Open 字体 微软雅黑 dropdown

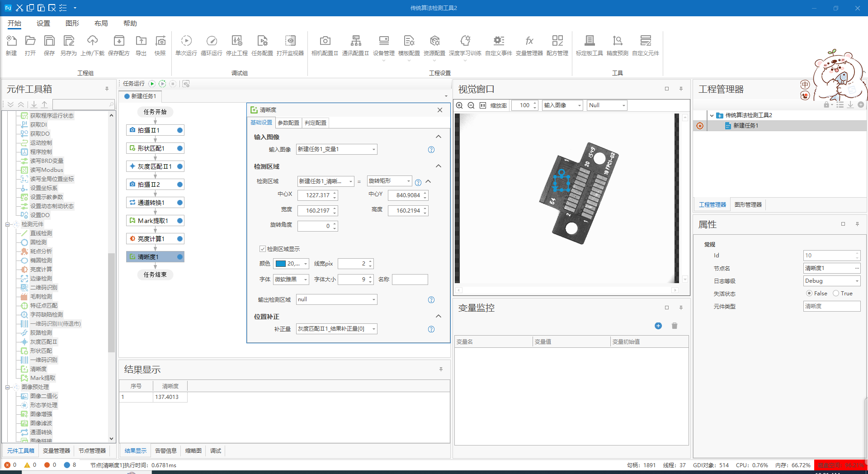pos(291,280)
